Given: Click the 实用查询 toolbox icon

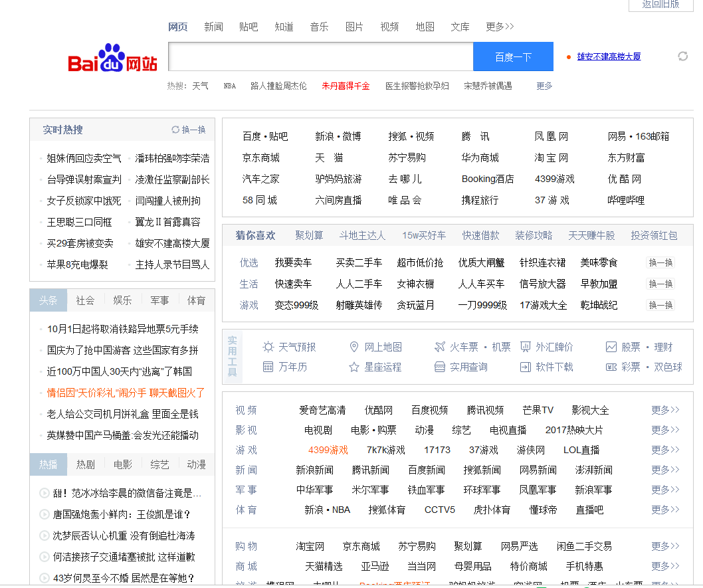Looking at the screenshot, I should [x=440, y=367].
